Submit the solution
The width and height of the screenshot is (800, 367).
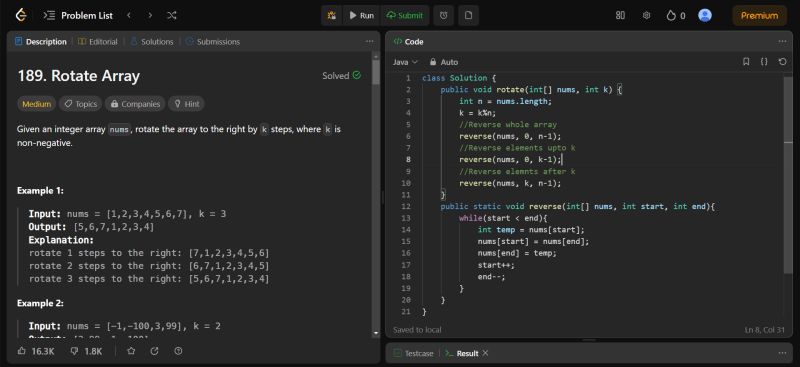click(x=405, y=15)
